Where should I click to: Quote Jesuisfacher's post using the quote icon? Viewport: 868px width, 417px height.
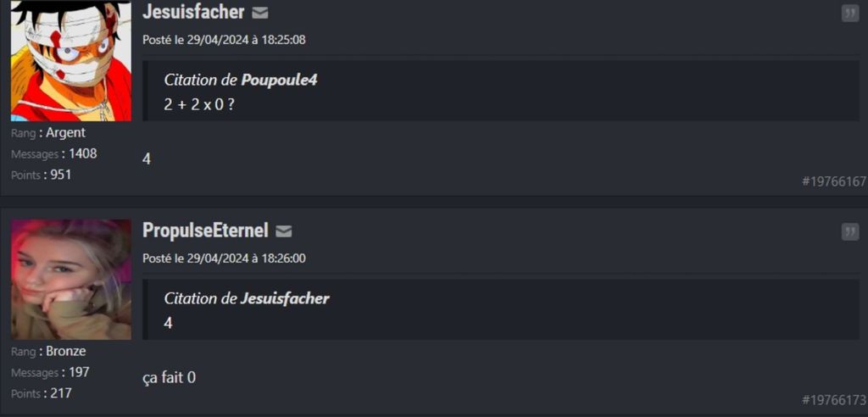coord(849,14)
